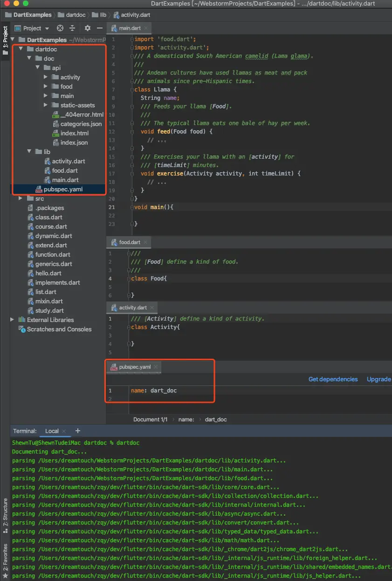Screen dimensions: 392x581
Task: Open hello.dart in project tree
Action: [x=44, y=273]
